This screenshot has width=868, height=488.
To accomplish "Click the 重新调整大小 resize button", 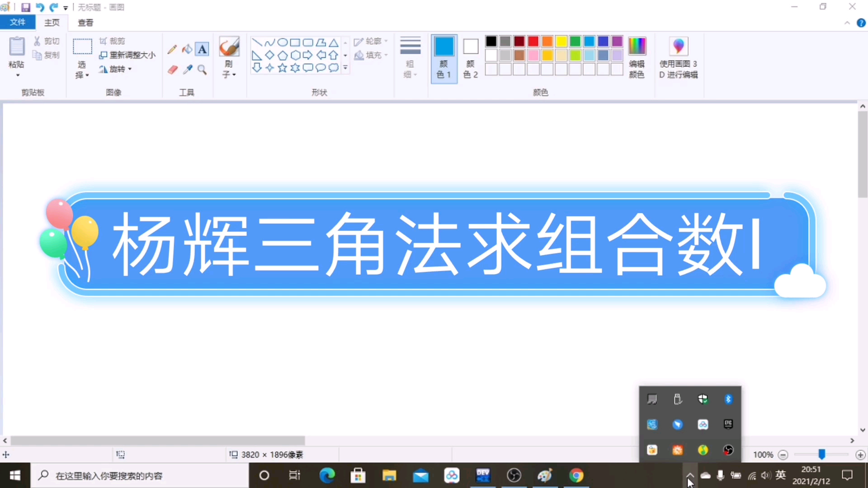I will click(x=128, y=55).
